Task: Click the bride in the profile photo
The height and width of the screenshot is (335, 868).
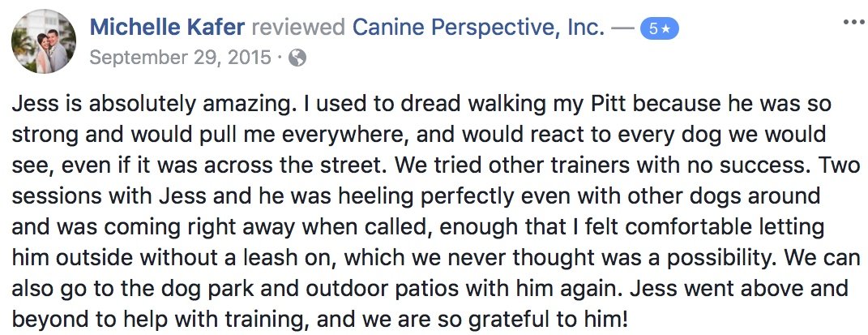Action: [42, 54]
